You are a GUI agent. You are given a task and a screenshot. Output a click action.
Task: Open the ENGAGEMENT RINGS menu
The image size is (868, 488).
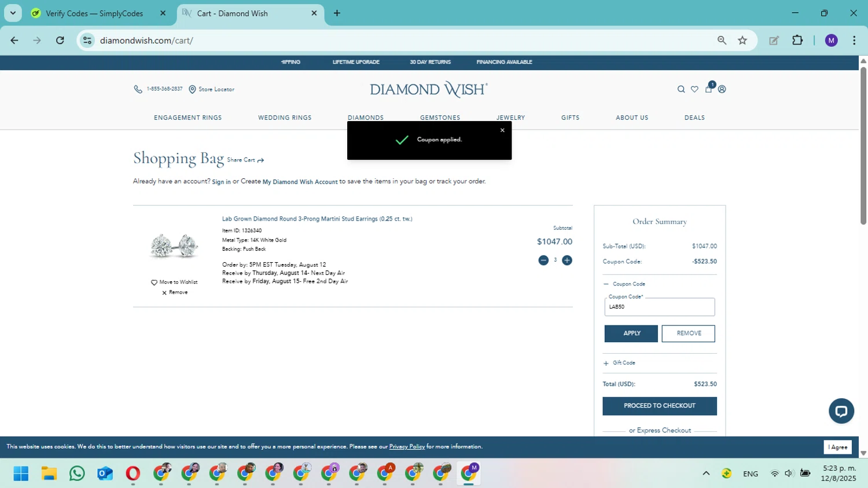pyautogui.click(x=187, y=118)
